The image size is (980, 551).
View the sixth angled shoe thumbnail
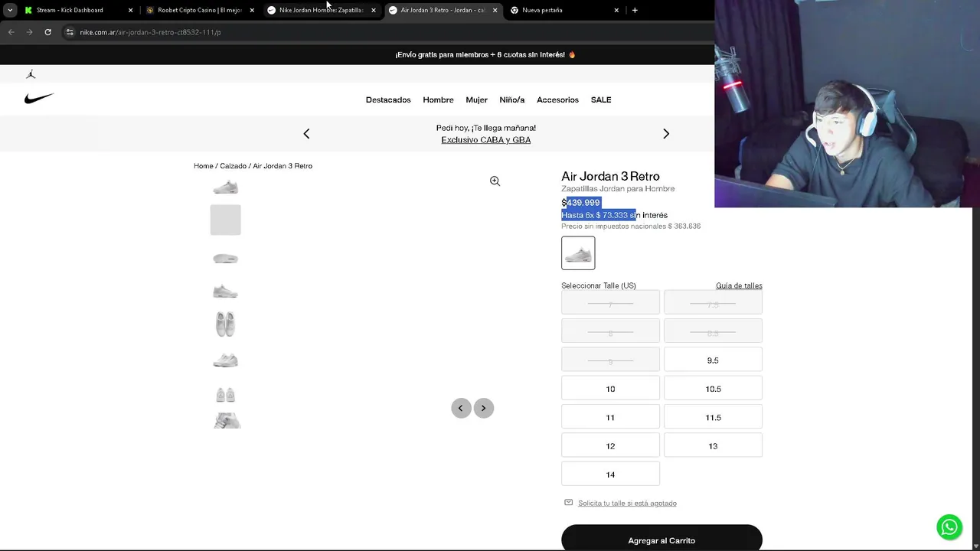225,360
